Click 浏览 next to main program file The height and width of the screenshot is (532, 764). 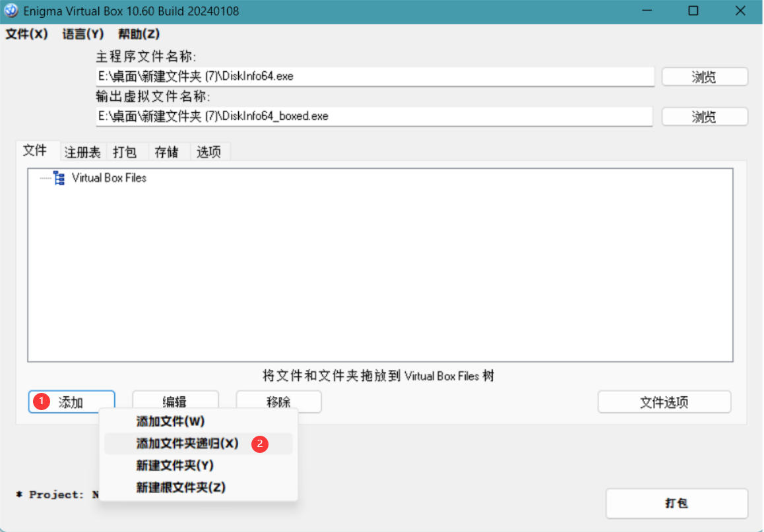(x=705, y=77)
